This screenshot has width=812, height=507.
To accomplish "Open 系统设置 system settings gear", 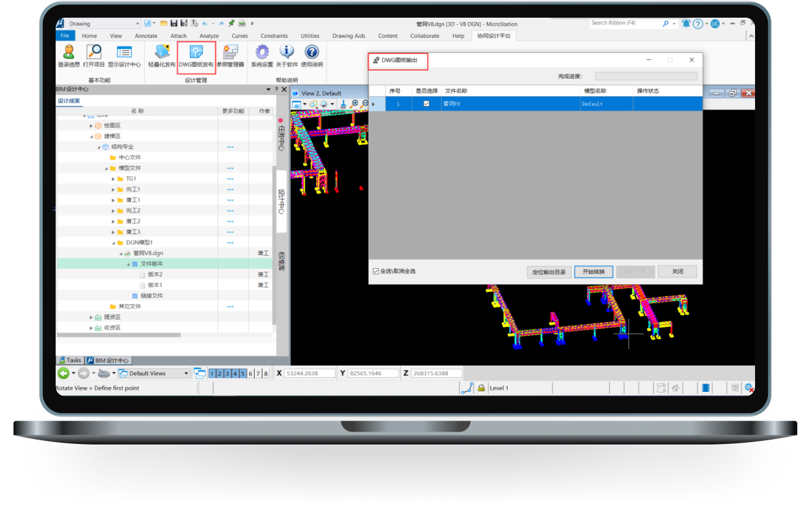I will click(x=262, y=51).
